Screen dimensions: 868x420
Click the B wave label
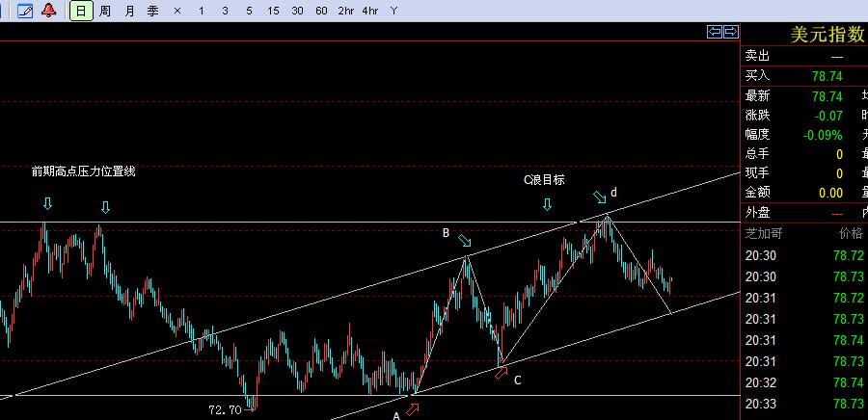click(x=446, y=233)
